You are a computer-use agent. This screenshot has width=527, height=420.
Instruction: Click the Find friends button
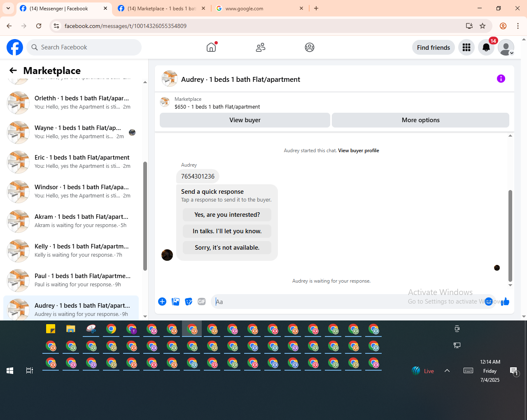(x=434, y=47)
